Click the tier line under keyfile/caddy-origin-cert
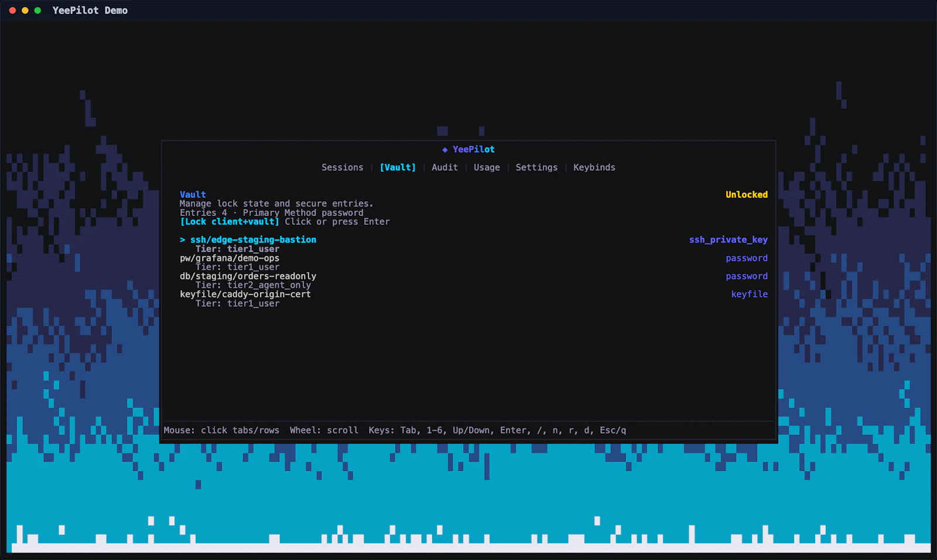 (237, 303)
